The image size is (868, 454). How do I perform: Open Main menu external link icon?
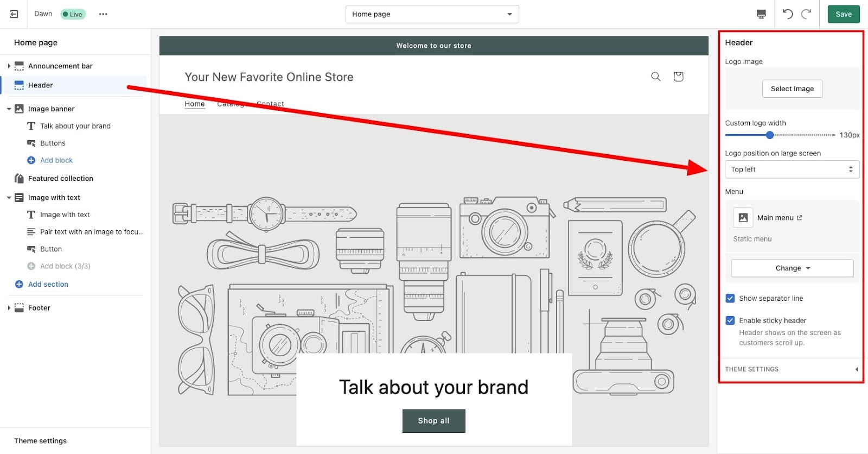point(799,218)
